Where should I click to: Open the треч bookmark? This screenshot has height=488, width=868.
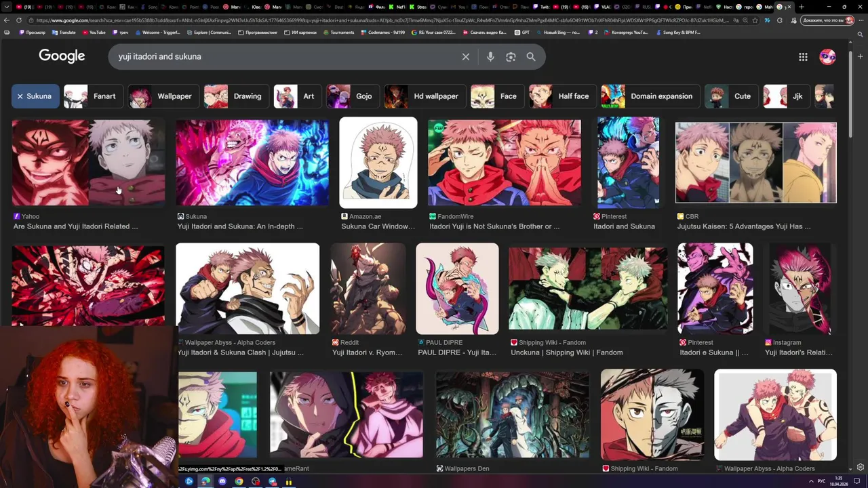tap(120, 33)
